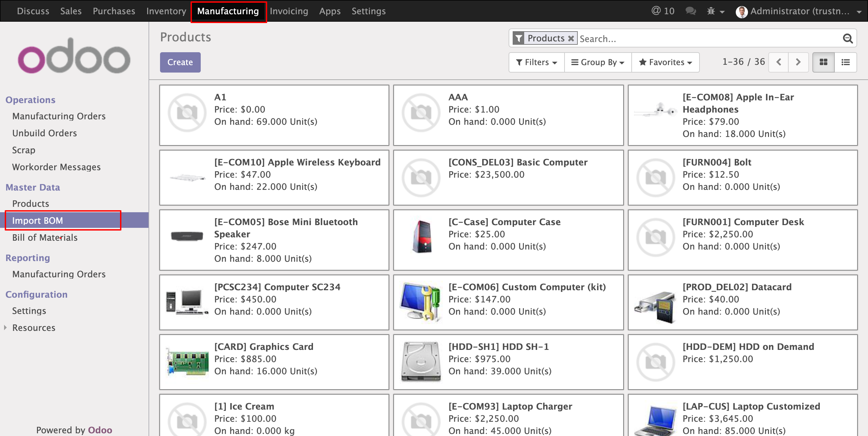Switch to list view
The height and width of the screenshot is (436, 868).
pos(845,62)
